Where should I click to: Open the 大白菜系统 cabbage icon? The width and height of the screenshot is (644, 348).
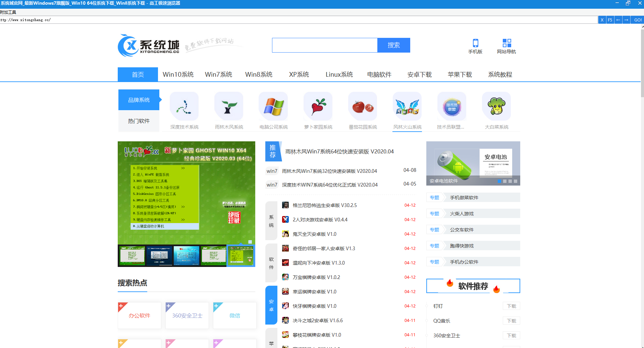point(496,107)
